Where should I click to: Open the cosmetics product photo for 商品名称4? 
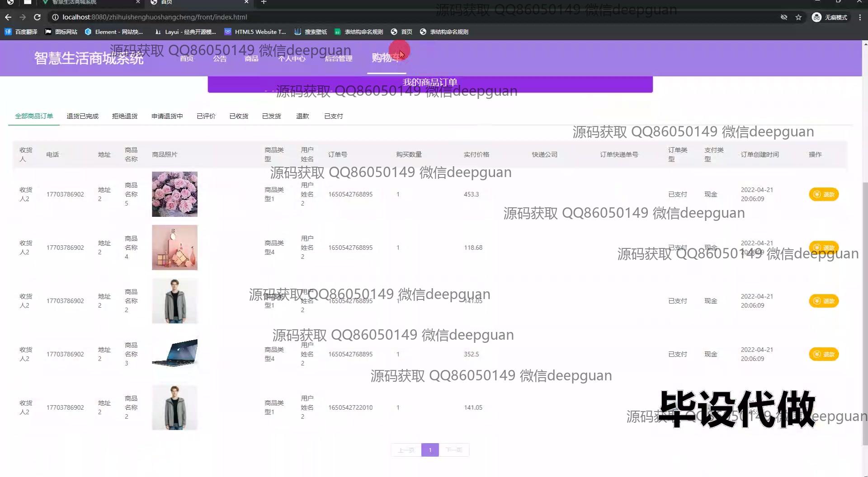pos(175,248)
